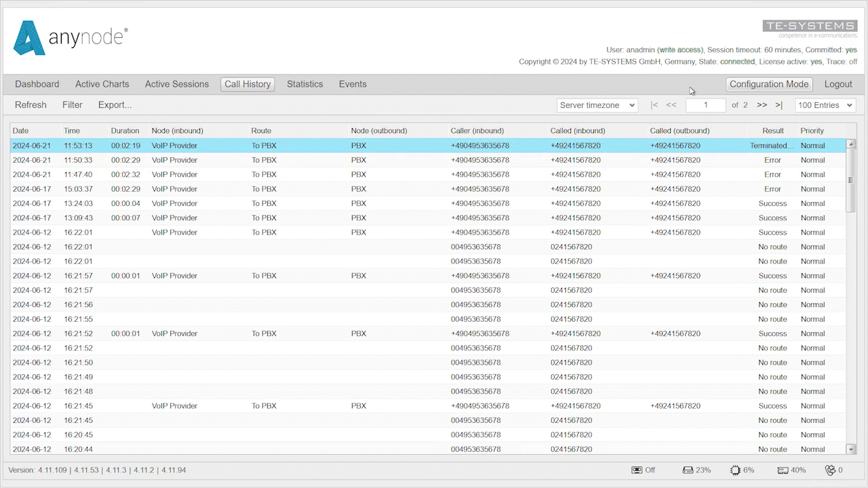This screenshot has height=488, width=868.
Task: Click the vertical scrollbar thumb
Action: 851,181
